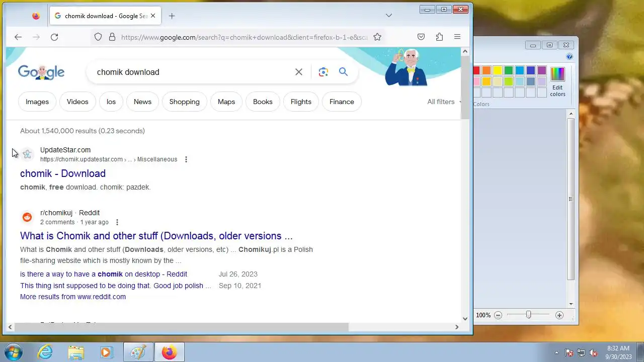Reload the current Firefox page
This screenshot has height=362, width=644.
[54, 37]
